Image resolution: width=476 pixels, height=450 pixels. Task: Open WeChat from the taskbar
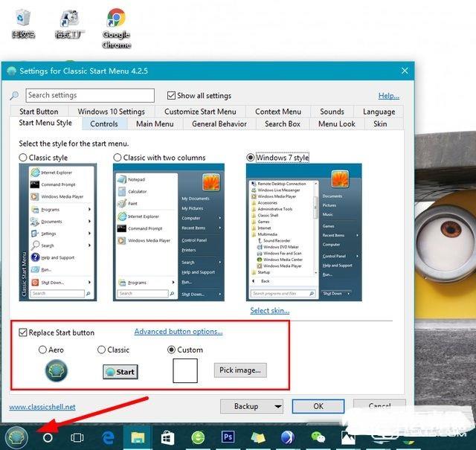(x=318, y=437)
